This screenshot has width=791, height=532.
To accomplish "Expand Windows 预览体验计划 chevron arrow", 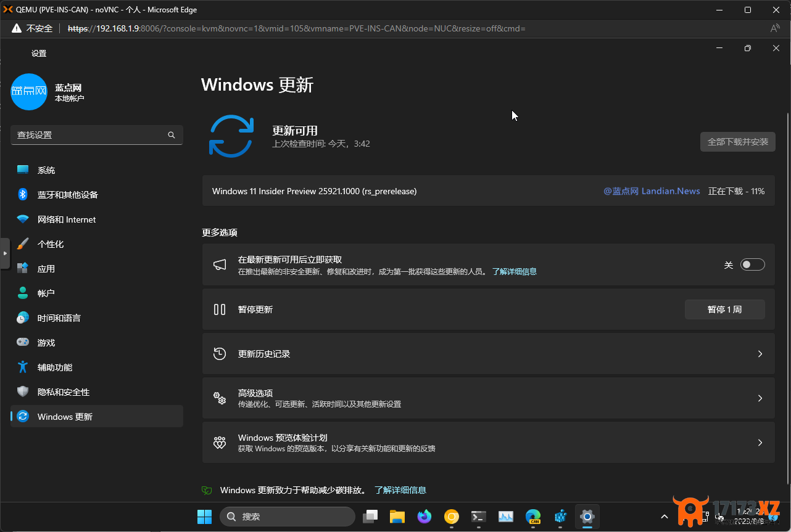I will (x=760, y=443).
